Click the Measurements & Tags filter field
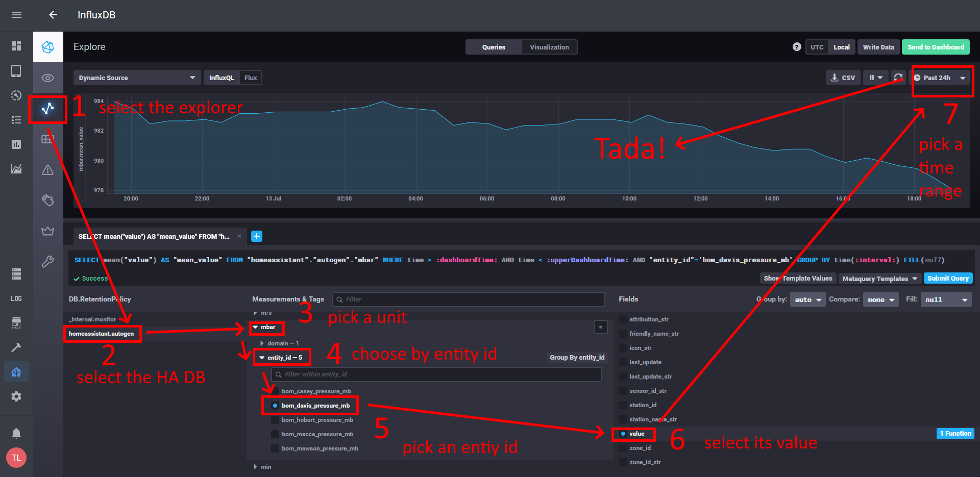Image resolution: width=980 pixels, height=477 pixels. tap(469, 299)
